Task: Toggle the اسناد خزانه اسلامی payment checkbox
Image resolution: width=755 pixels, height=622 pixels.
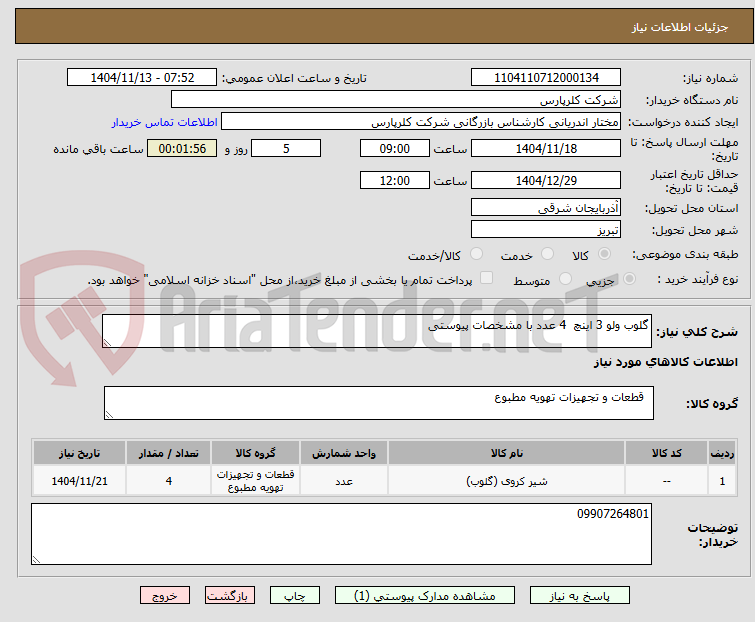Action: [487, 278]
